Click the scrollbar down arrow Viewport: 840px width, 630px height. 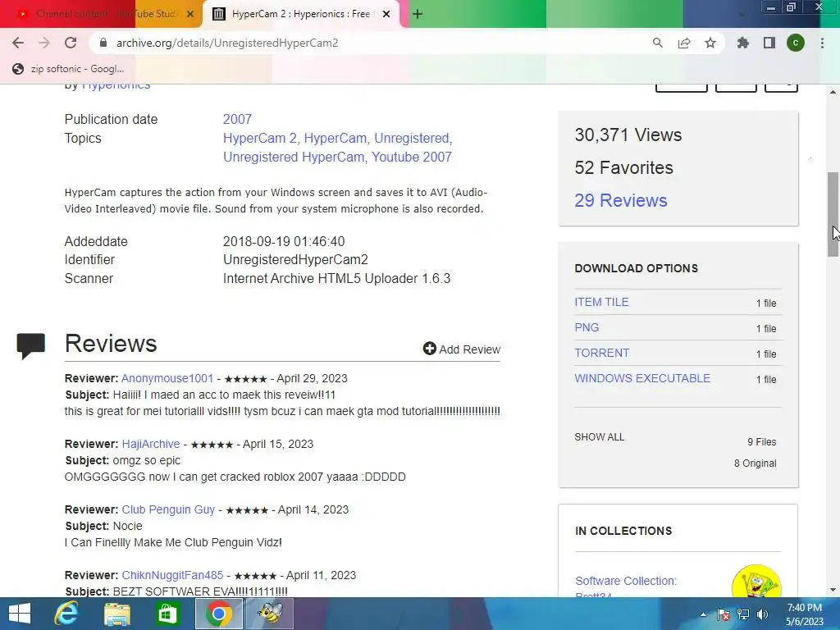coord(833,590)
